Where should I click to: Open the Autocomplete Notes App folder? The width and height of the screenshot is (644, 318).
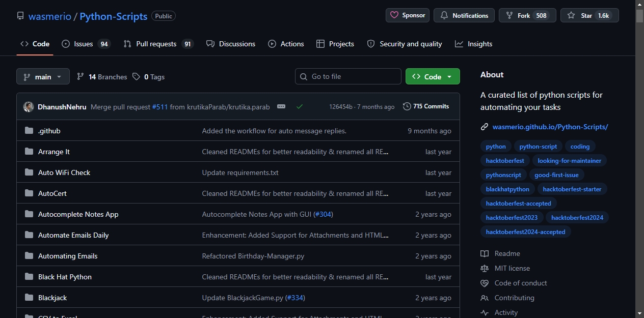point(78,214)
